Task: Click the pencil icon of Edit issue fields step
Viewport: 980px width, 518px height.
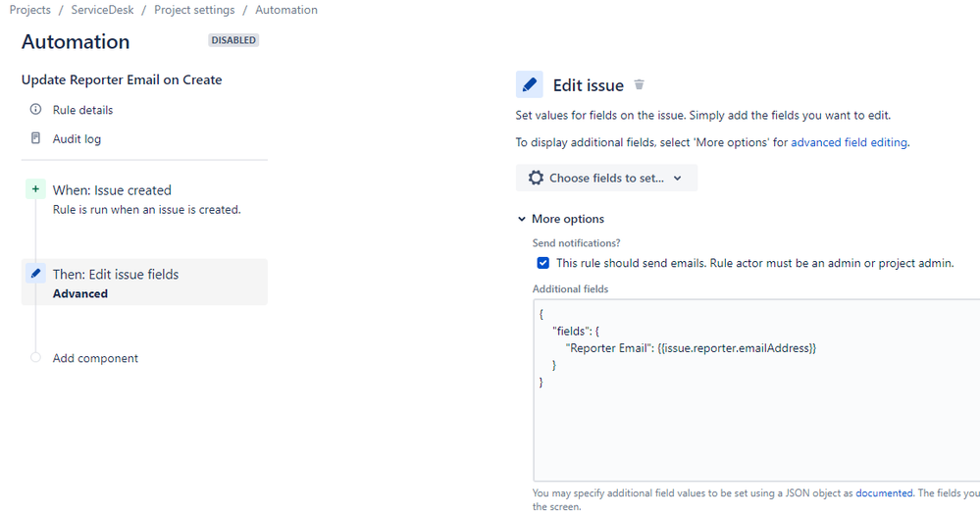Action: (x=35, y=273)
